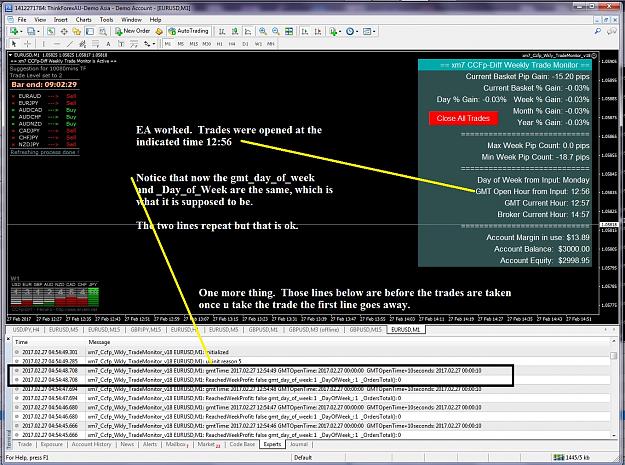
Task: Click the Zoom In magnifier icon
Action: pyautogui.click(x=263, y=31)
